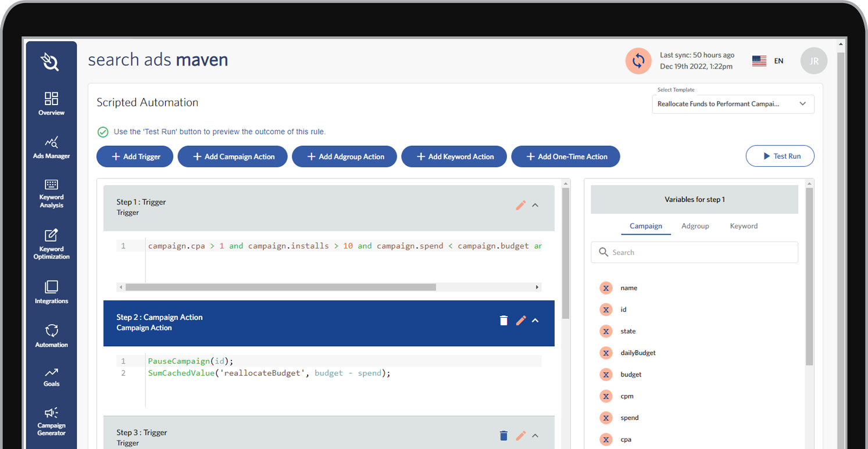Click the variable icon next to spend
Viewport: 868px width, 449px height.
606,418
